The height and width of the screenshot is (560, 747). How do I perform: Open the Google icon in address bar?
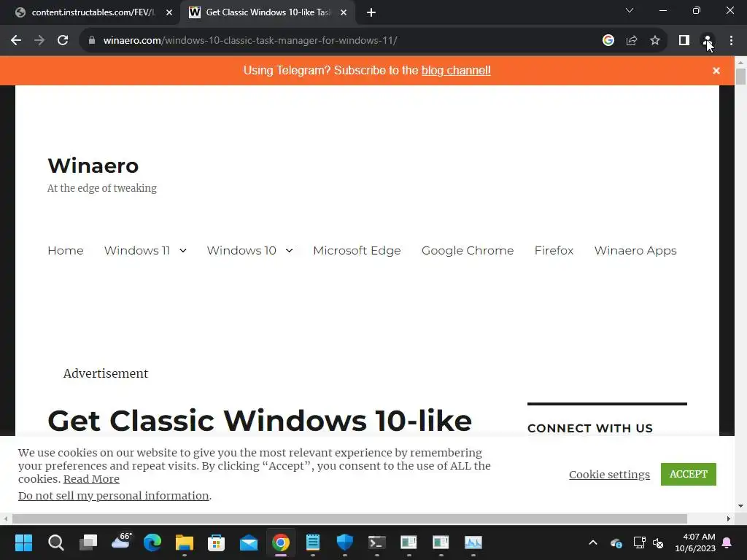click(x=608, y=41)
